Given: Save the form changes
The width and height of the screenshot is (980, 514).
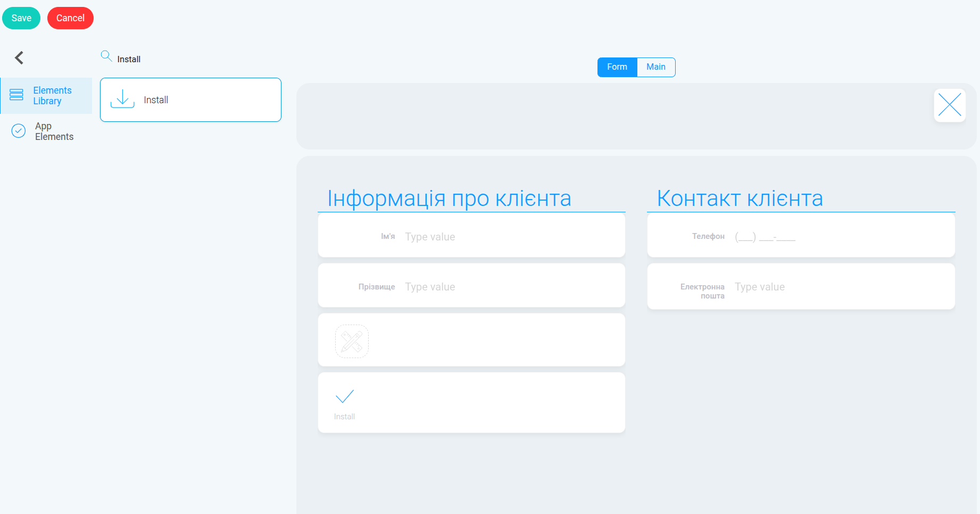Looking at the screenshot, I should (x=21, y=18).
